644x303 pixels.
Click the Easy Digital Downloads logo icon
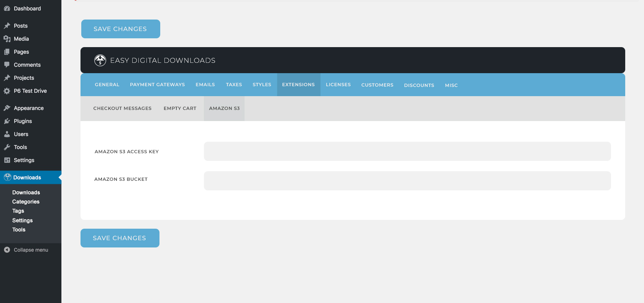100,60
